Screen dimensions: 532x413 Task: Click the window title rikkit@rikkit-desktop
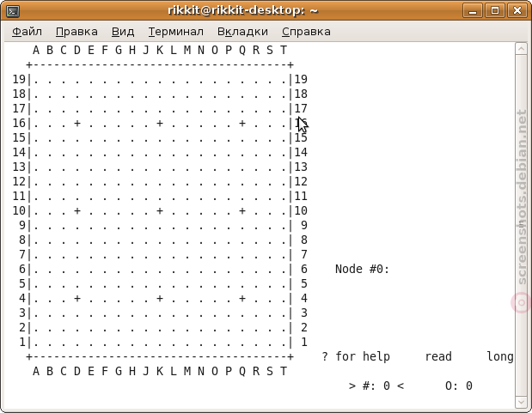243,10
